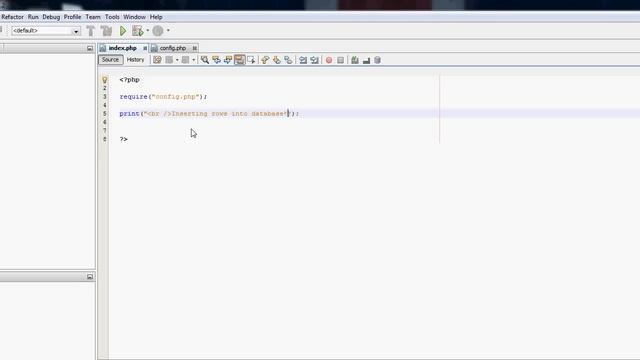Run the project with green play icon
The image size is (640, 360).
pos(123,31)
